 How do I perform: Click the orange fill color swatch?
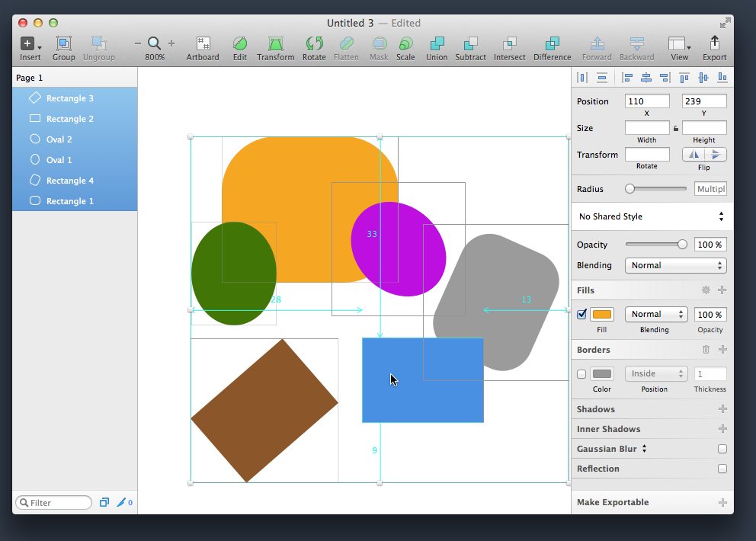pyautogui.click(x=601, y=313)
